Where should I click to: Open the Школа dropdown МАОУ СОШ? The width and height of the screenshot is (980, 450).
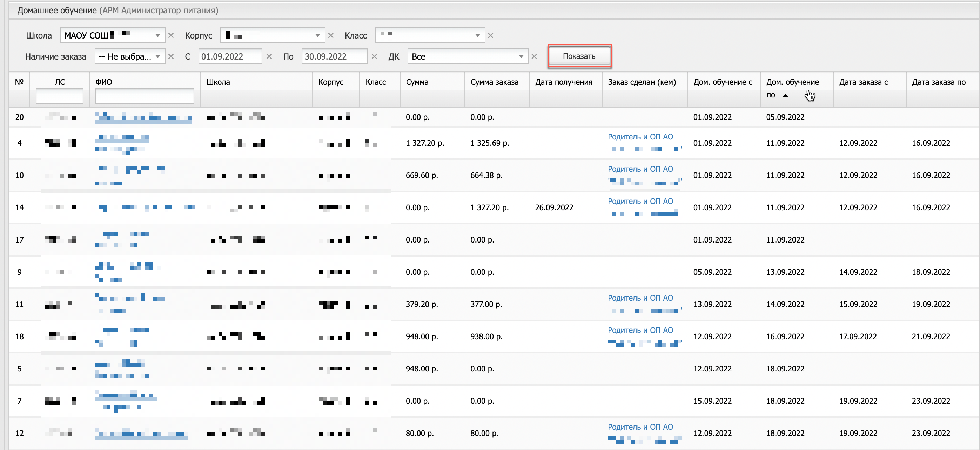[x=113, y=35]
